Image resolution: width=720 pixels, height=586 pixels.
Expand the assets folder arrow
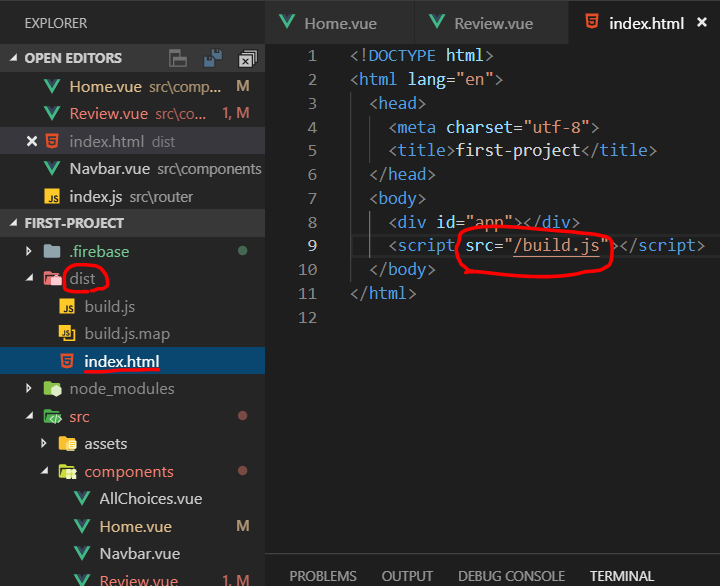click(x=44, y=443)
